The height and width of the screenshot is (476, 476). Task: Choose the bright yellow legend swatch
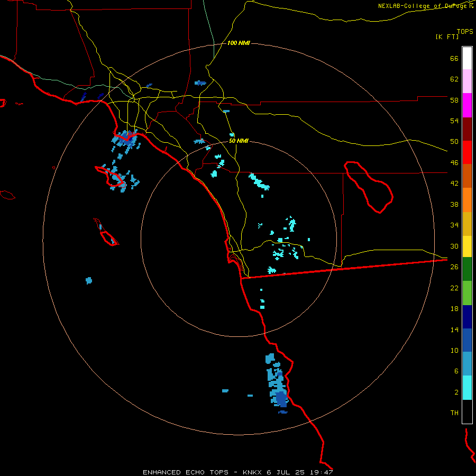467,246
